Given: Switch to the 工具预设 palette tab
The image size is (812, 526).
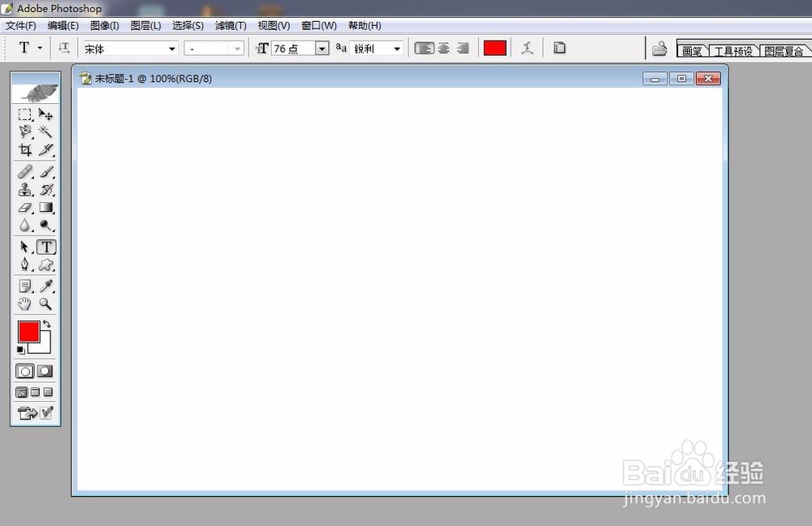Looking at the screenshot, I should tap(733, 51).
